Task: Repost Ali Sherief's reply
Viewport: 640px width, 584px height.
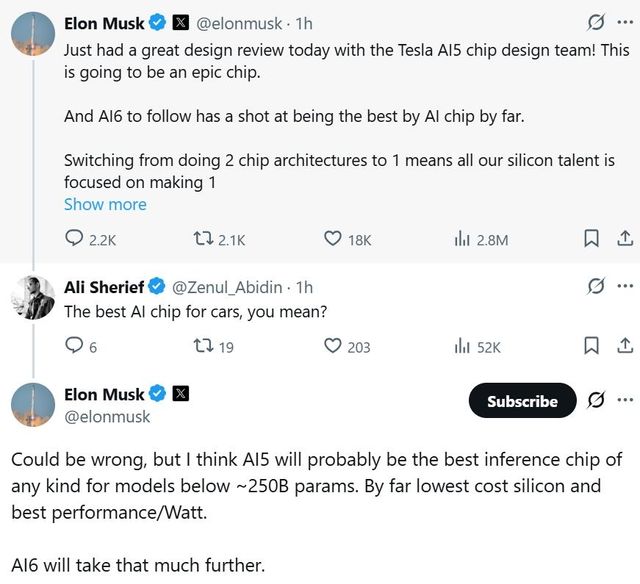Action: pyautogui.click(x=202, y=346)
